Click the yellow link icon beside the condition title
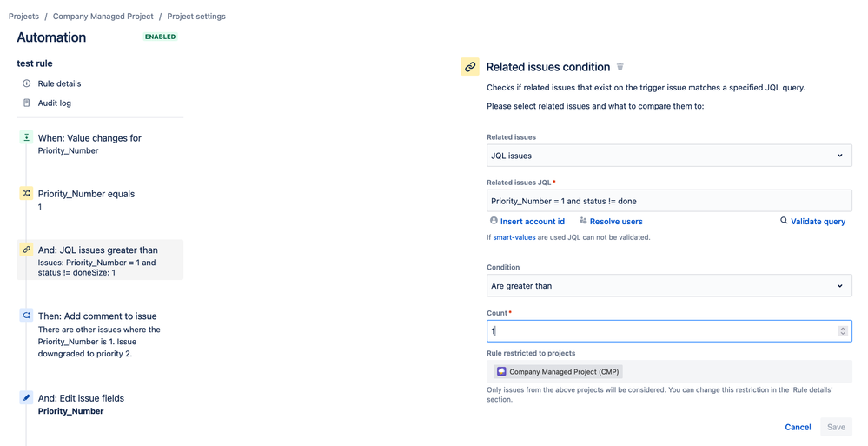 tap(470, 67)
